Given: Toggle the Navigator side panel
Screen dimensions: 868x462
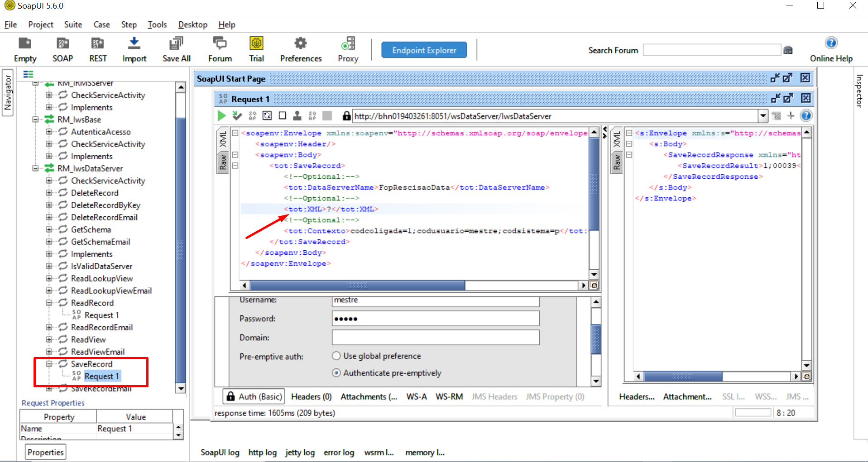Looking at the screenshot, I should click(x=8, y=93).
